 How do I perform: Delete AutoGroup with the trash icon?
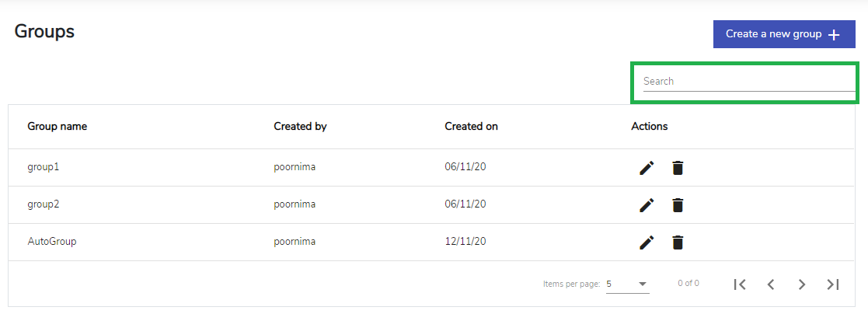pos(678,242)
